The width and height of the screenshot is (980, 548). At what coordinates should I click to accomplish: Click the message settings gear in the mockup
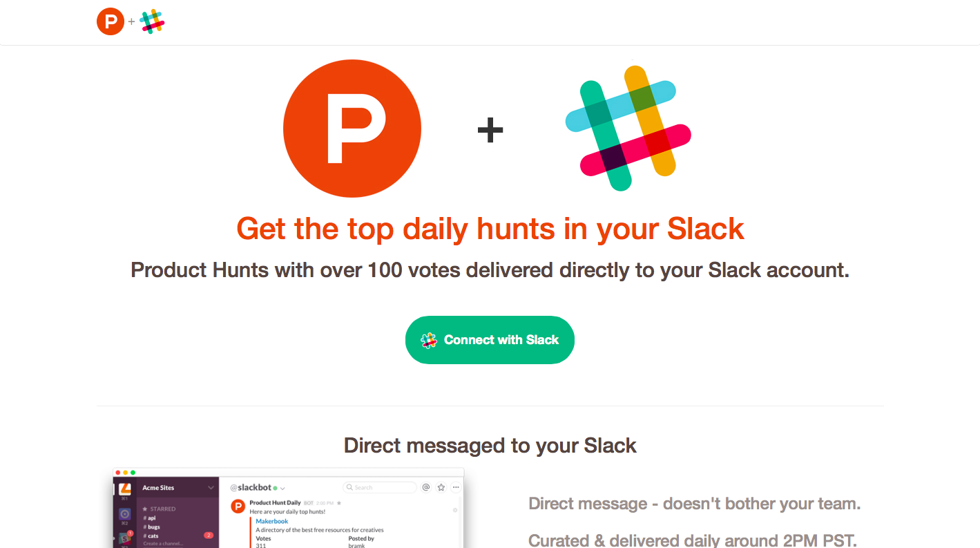coord(455,511)
